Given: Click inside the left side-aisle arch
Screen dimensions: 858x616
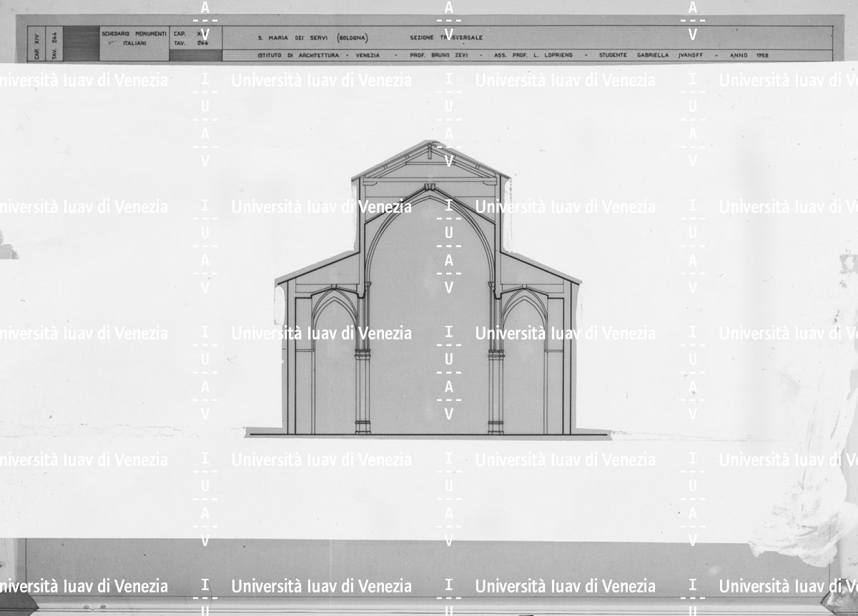Looking at the screenshot, I should (x=334, y=364).
